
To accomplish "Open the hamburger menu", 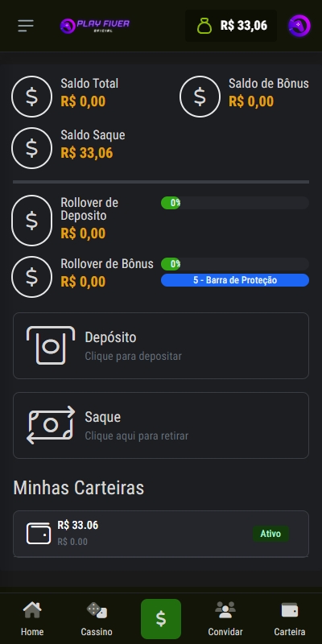I will pos(26,26).
